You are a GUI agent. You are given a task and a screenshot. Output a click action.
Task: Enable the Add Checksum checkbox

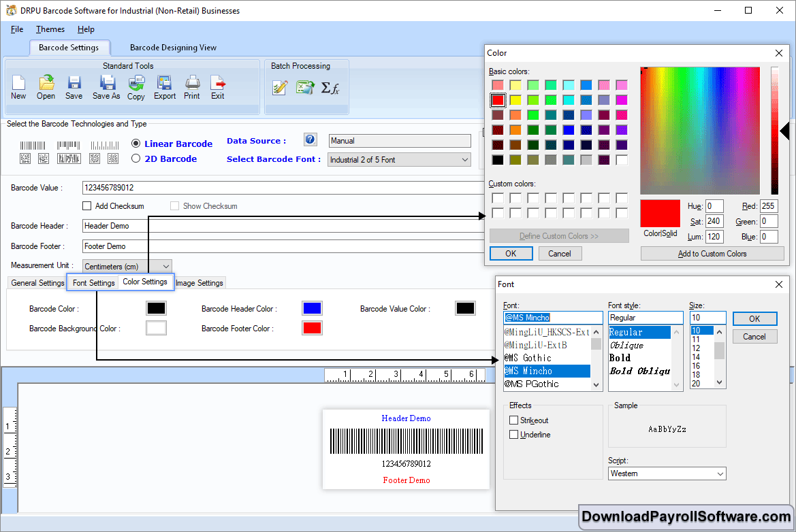[x=86, y=205]
